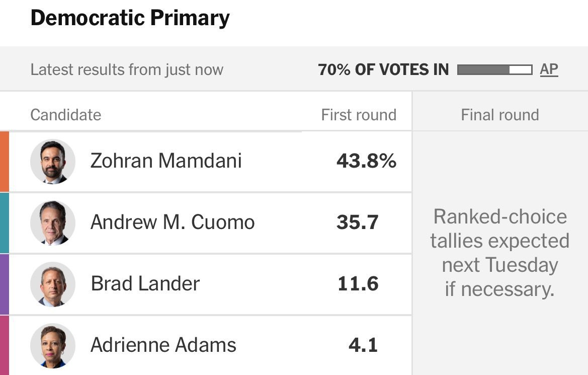Select the Adrienne Adams name
Image resolution: width=588 pixels, height=375 pixels.
click(163, 345)
